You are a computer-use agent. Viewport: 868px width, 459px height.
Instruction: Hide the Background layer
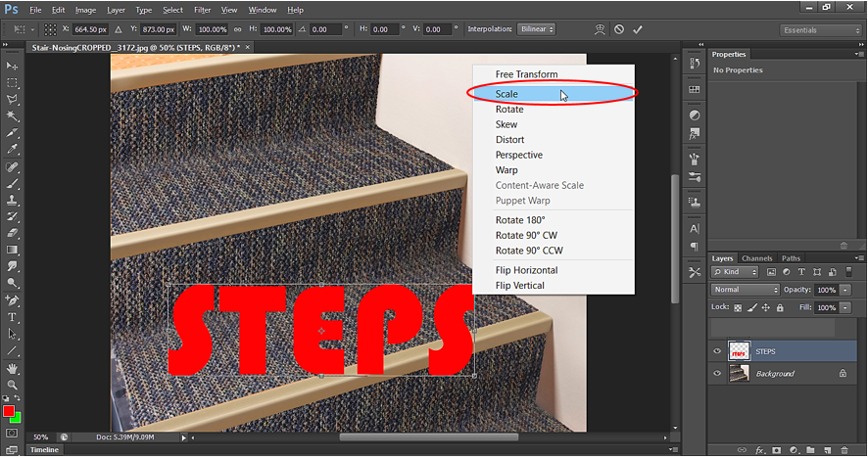(x=717, y=373)
